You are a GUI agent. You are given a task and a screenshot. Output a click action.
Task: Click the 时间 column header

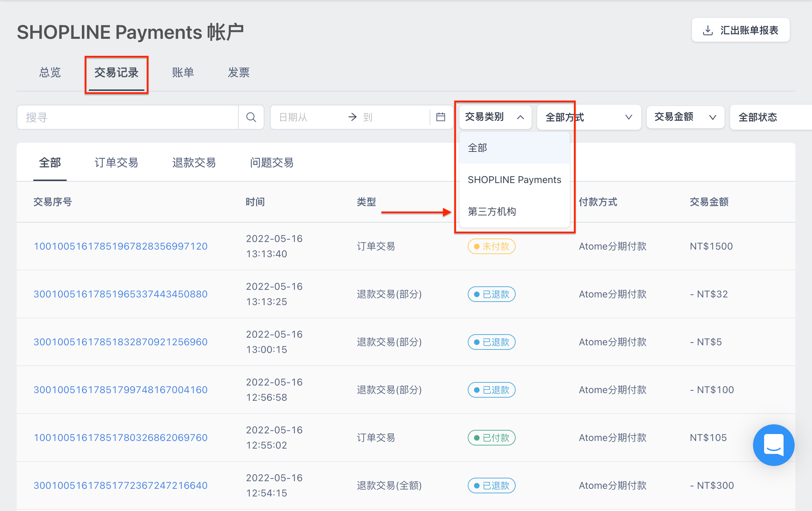(255, 202)
